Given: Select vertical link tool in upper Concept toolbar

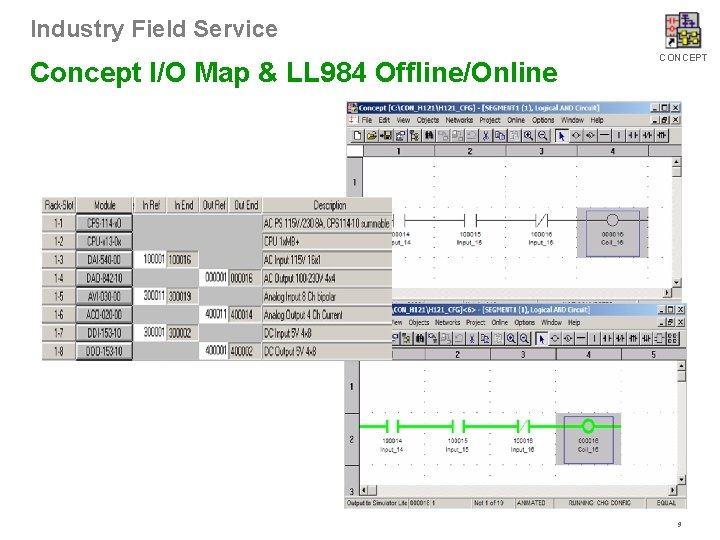Looking at the screenshot, I should pos(619,135).
